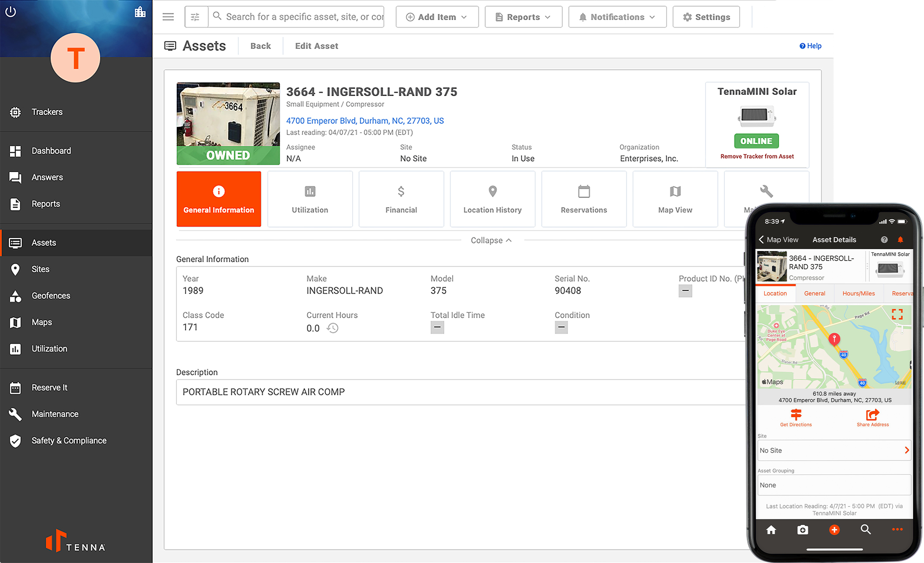The width and height of the screenshot is (924, 563).
Task: Open search filter sliders icon
Action: pyautogui.click(x=196, y=17)
